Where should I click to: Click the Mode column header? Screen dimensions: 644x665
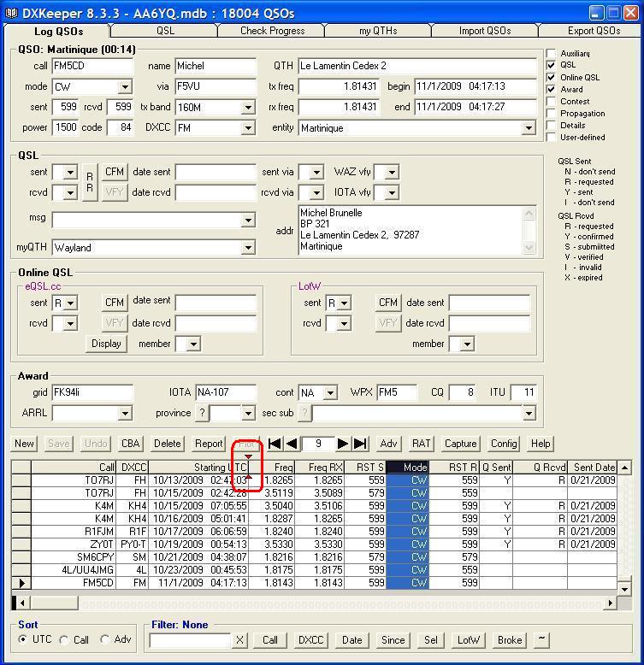[x=407, y=468]
